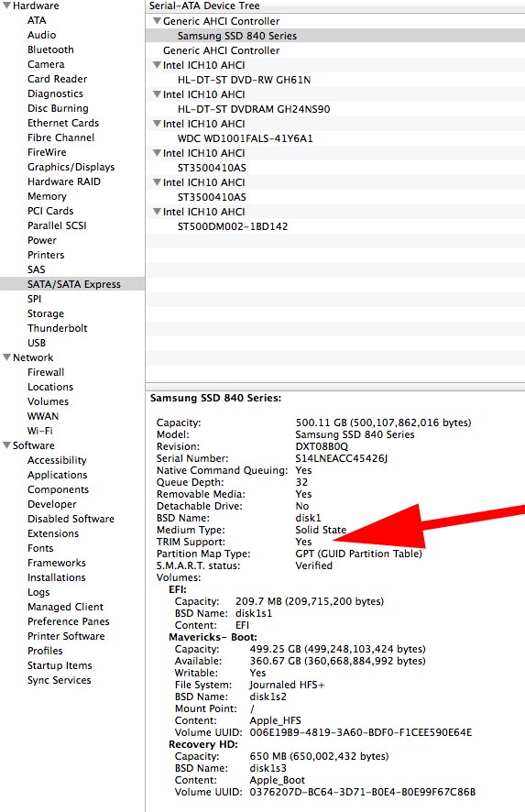525x812 pixels.
Task: Select SAS in the sidebar
Action: pyautogui.click(x=37, y=269)
